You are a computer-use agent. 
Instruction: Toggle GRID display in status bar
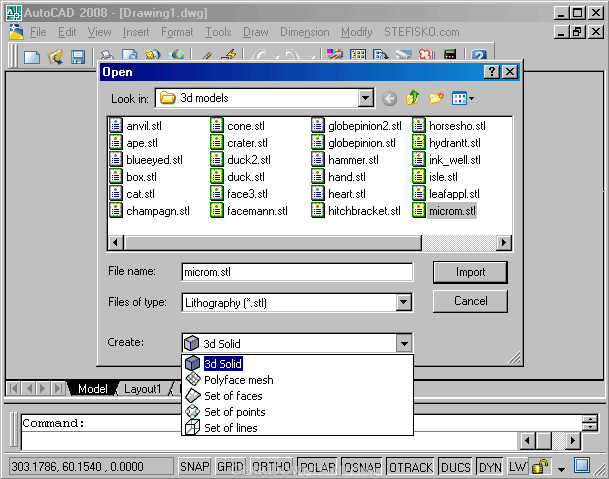231,466
